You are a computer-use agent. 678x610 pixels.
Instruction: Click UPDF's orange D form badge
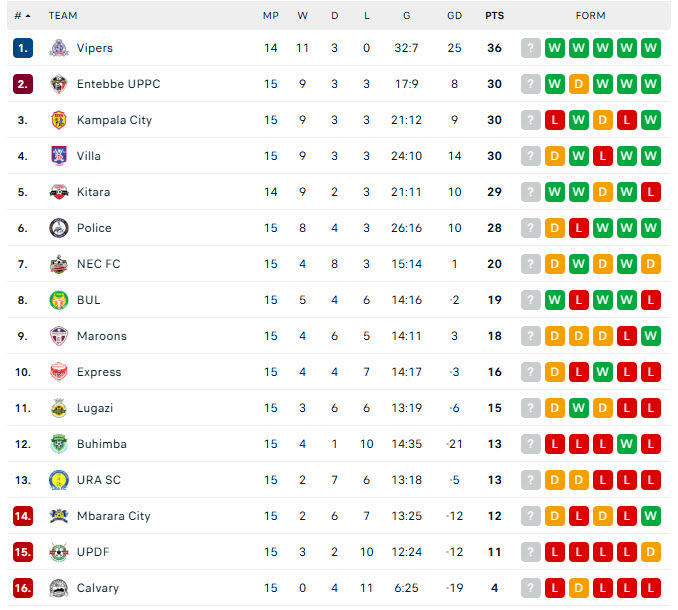[x=651, y=552]
